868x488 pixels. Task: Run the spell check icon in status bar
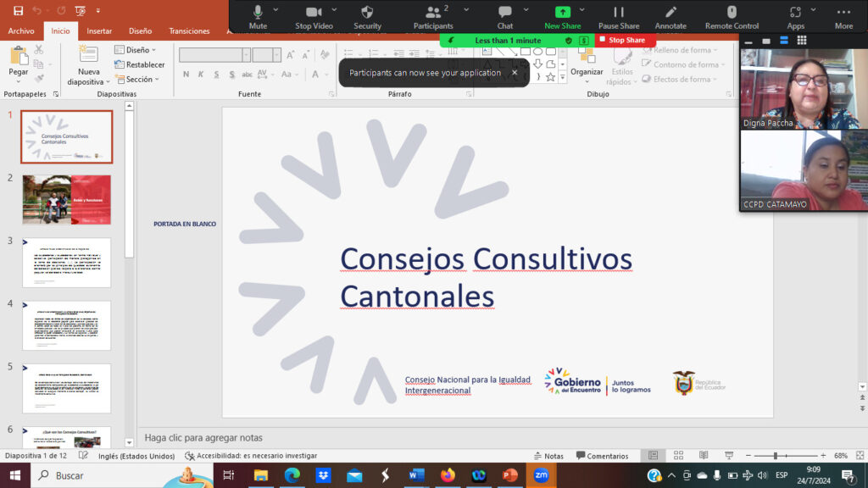(x=83, y=455)
